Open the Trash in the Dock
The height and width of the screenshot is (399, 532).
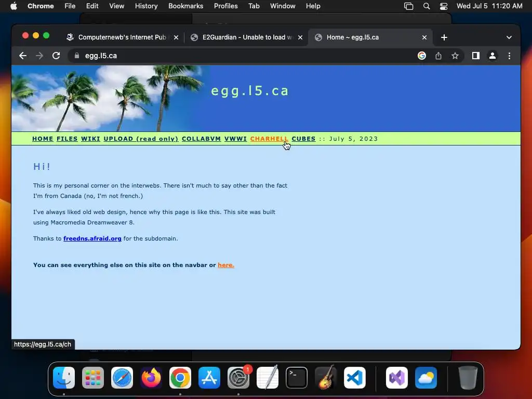pos(468,378)
